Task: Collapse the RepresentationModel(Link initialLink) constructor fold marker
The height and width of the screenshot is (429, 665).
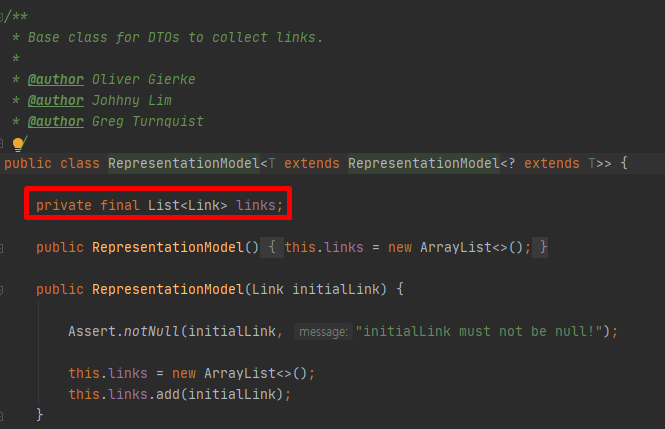Action: tap(1, 290)
